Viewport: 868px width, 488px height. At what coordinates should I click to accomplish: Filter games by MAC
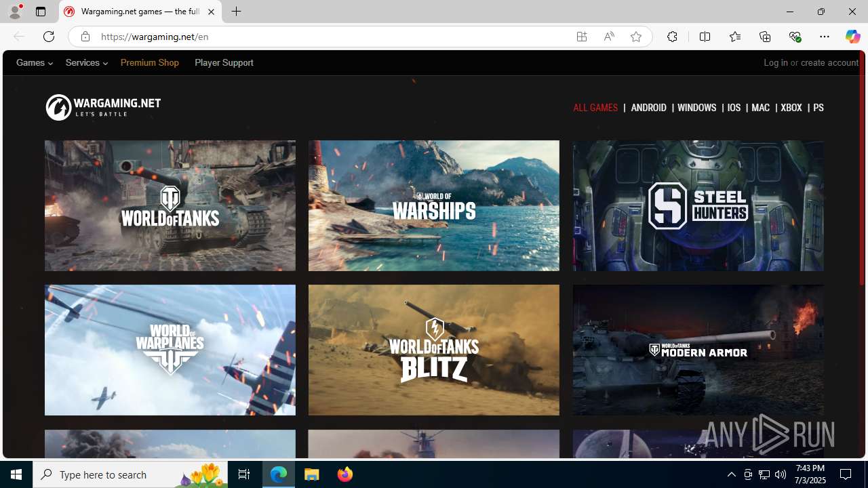coord(760,108)
